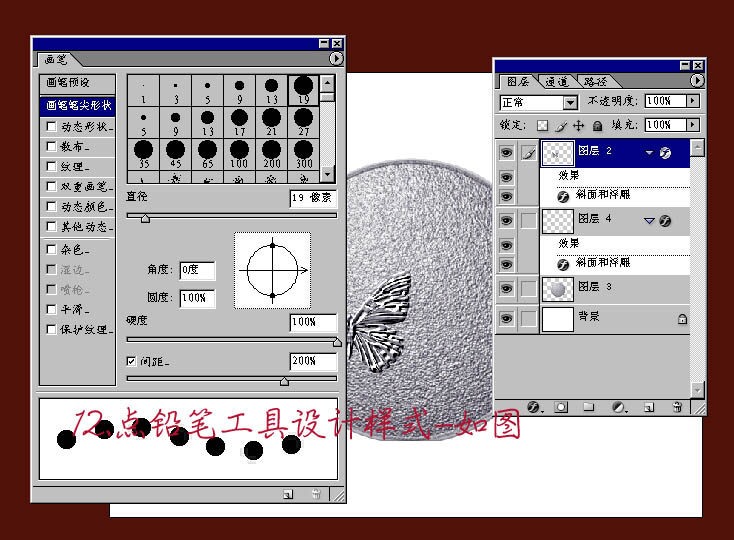Collapse effects list on 图层 4

click(649, 220)
